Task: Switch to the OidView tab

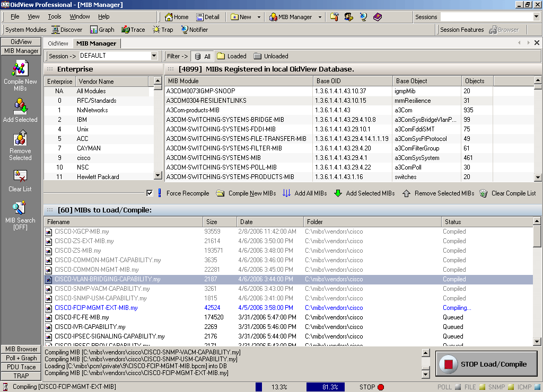Action: click(58, 43)
